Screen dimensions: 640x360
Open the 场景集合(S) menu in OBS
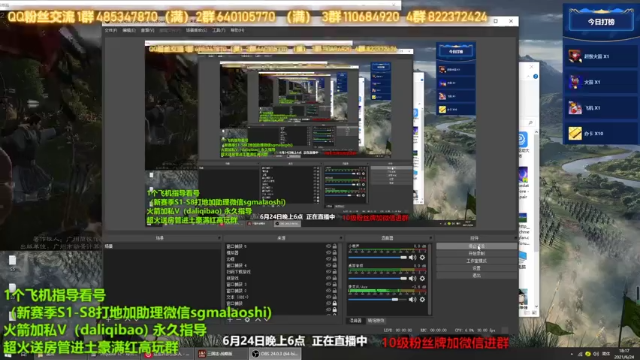tap(196, 30)
